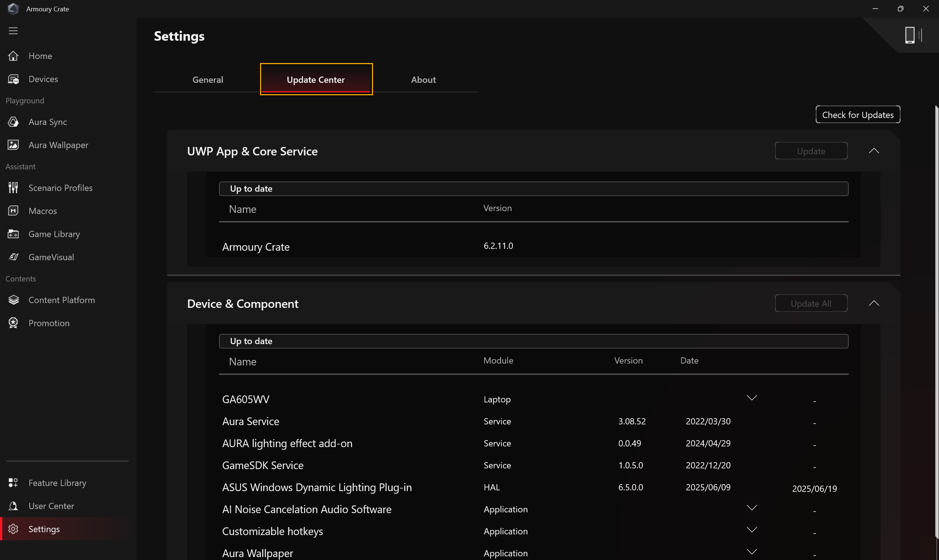
Task: Click the Laptop module cell
Action: click(x=497, y=399)
